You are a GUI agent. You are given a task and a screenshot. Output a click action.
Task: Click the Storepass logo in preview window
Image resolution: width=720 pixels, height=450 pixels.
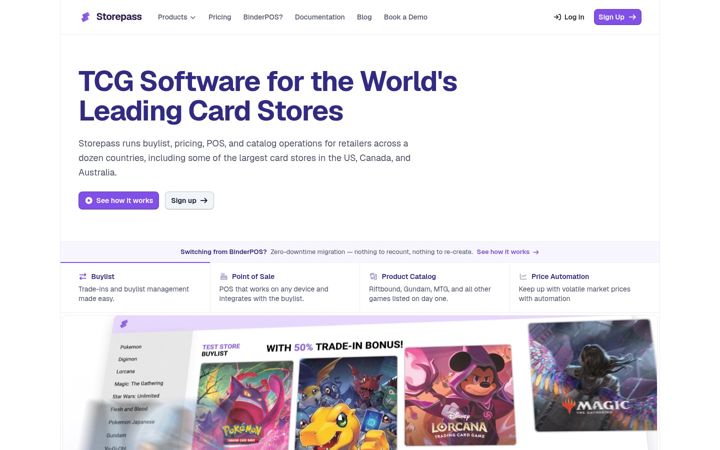click(x=124, y=324)
